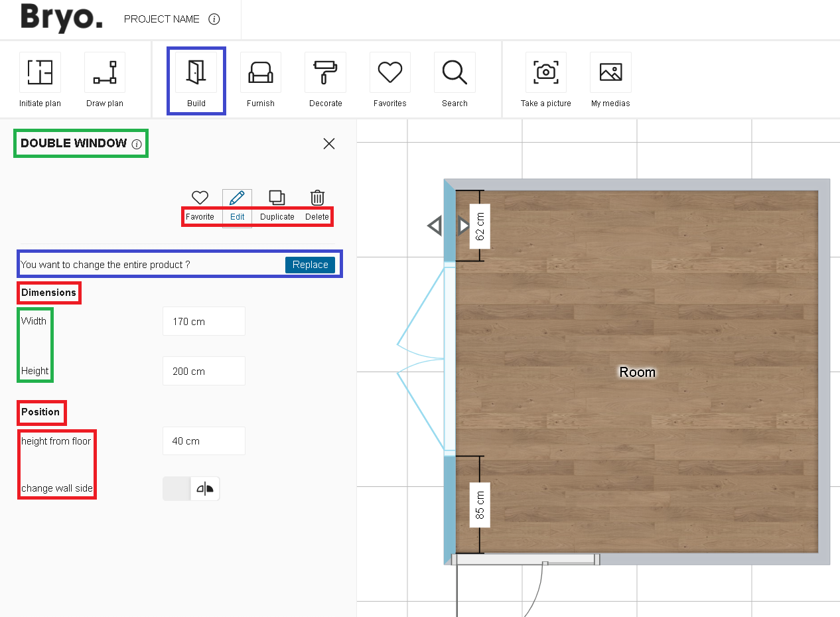This screenshot has height=617, width=840.
Task: Click the Take a picture camera
Action: tap(545, 72)
